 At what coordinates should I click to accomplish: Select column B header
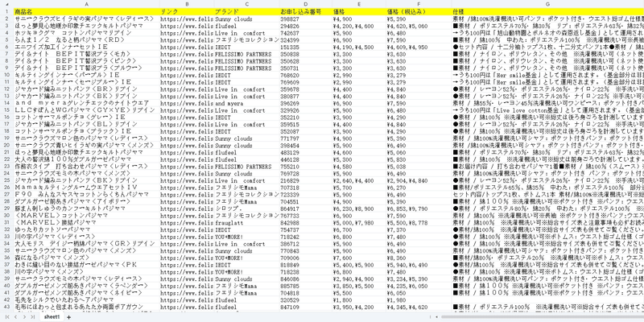point(187,4)
